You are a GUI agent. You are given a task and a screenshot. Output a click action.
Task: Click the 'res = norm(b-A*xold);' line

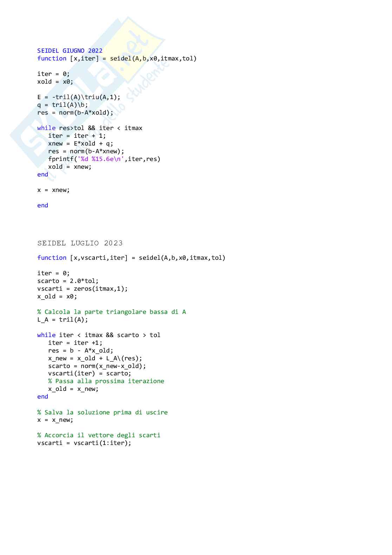click(x=75, y=112)
